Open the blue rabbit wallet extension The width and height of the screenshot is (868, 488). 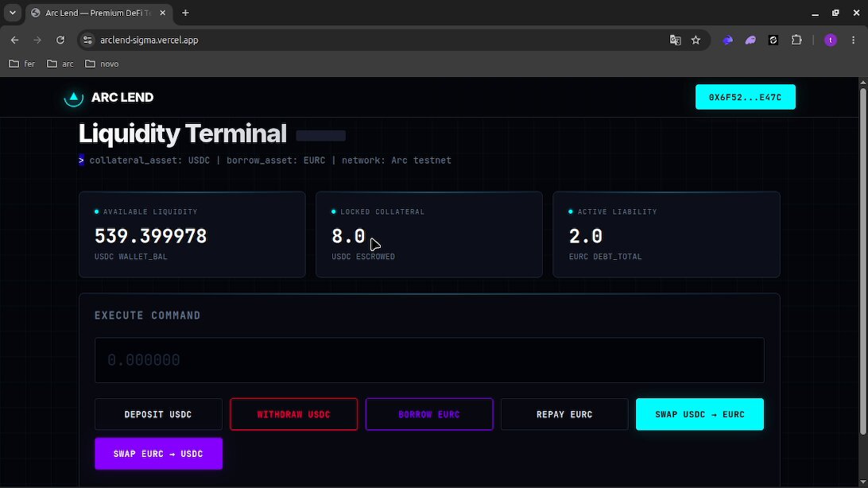(727, 40)
